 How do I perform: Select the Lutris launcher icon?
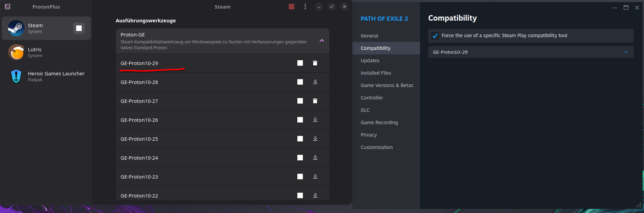point(16,52)
